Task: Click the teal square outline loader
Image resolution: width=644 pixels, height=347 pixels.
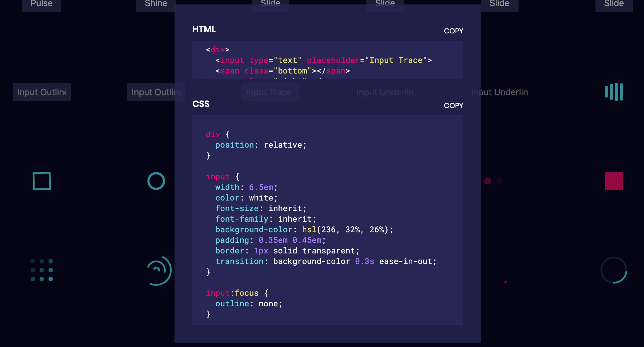Action: click(42, 181)
